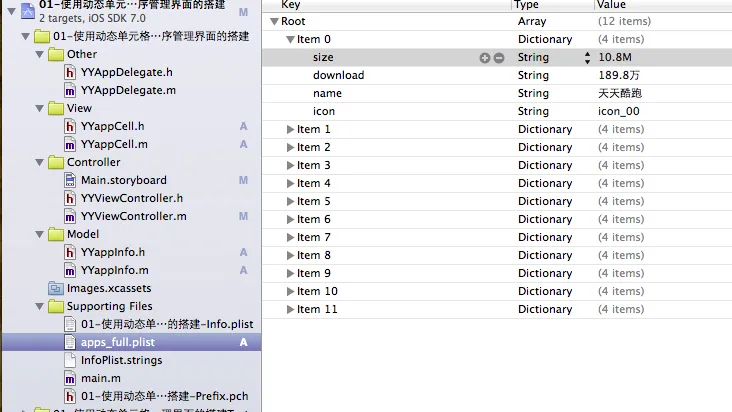Image resolution: width=732 pixels, height=412 pixels.
Task: Click the Images.xcassets asset catalog icon
Action: [x=56, y=288]
